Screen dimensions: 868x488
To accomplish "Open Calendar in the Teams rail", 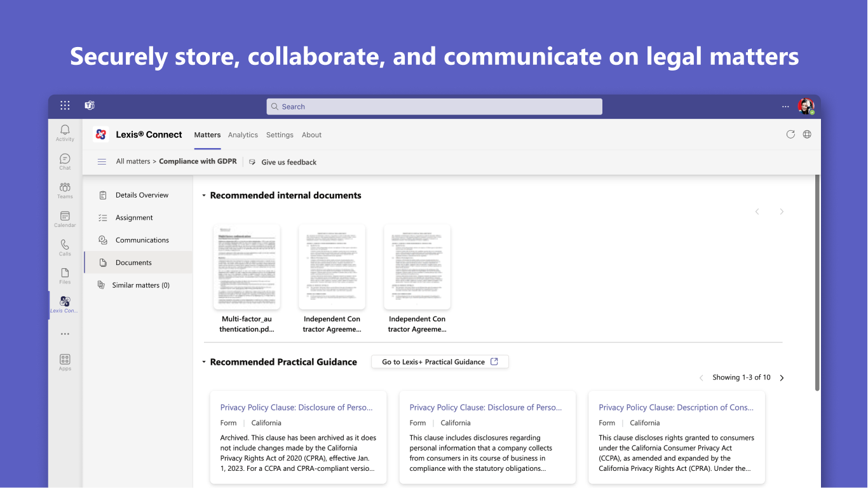I will (65, 219).
